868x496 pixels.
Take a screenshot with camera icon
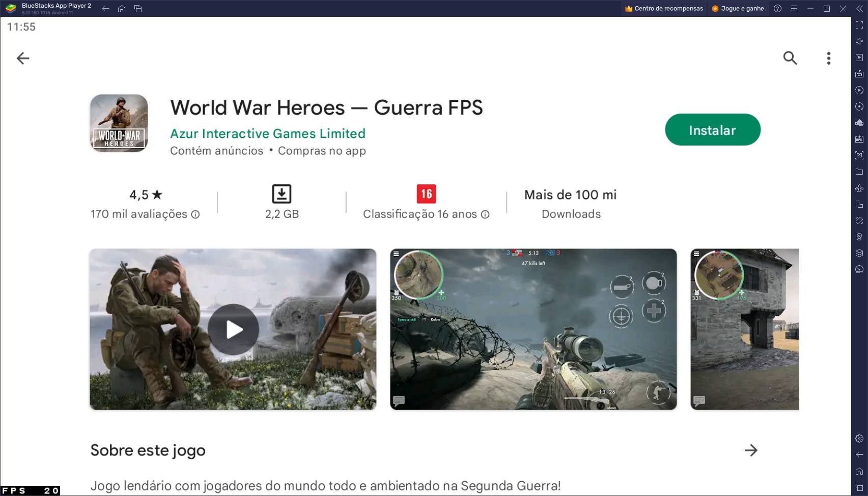point(859,155)
